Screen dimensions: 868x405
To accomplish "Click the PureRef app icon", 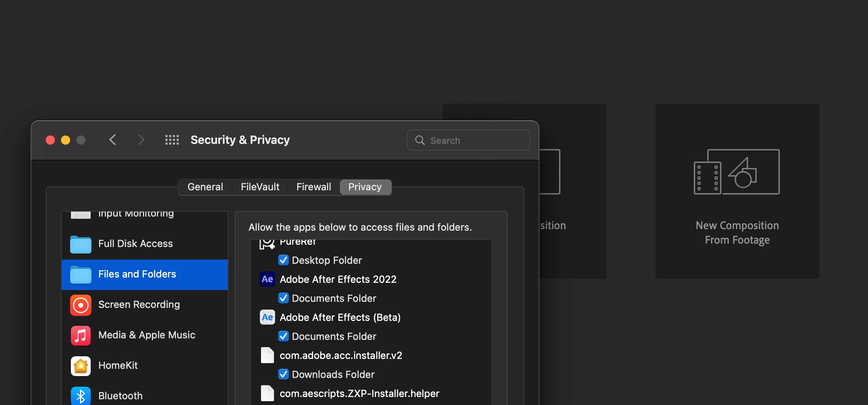I will coord(267,244).
